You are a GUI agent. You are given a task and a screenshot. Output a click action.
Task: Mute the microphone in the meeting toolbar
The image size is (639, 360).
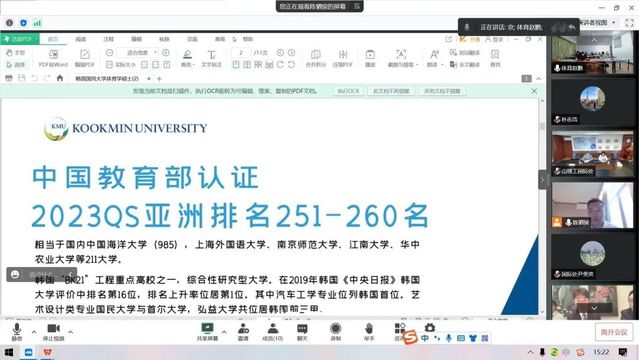click(17, 331)
